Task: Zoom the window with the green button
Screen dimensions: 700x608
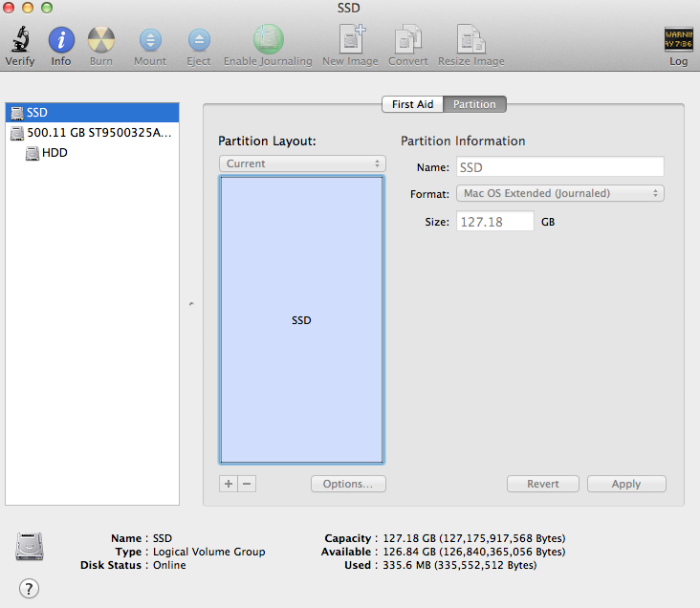Action: tap(47, 8)
